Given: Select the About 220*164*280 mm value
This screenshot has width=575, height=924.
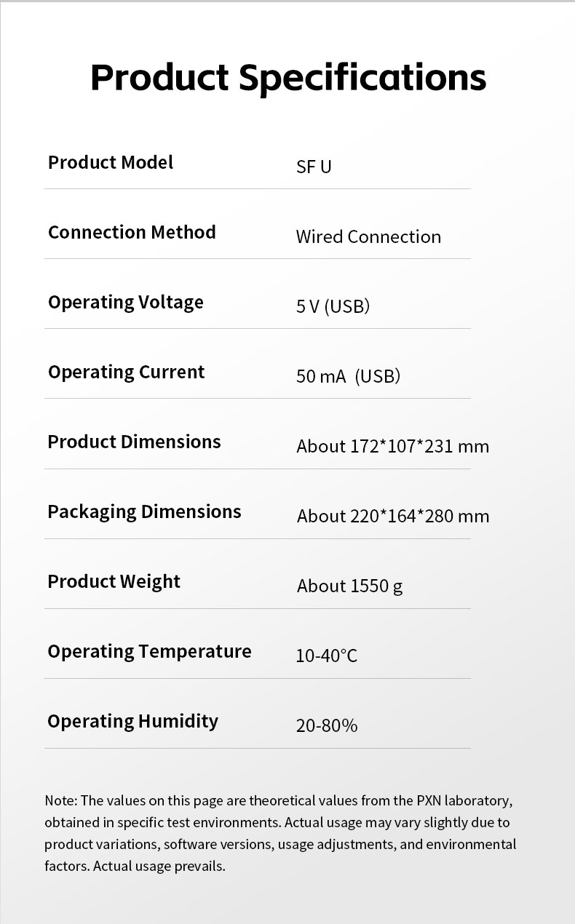Looking at the screenshot, I should 393,516.
